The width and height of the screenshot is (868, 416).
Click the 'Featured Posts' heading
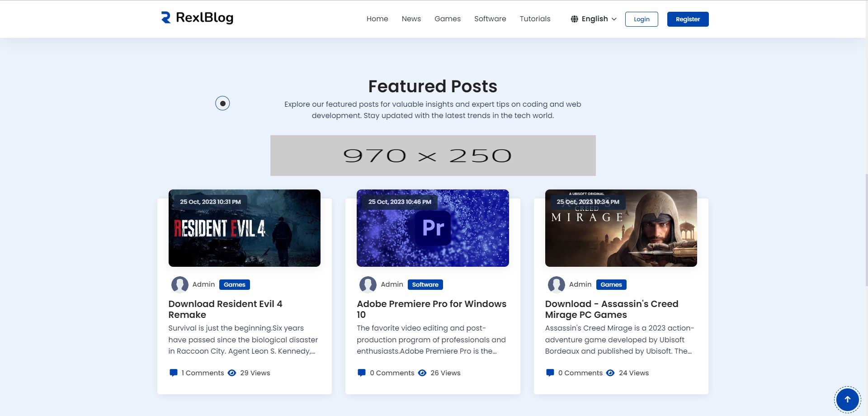coord(433,86)
